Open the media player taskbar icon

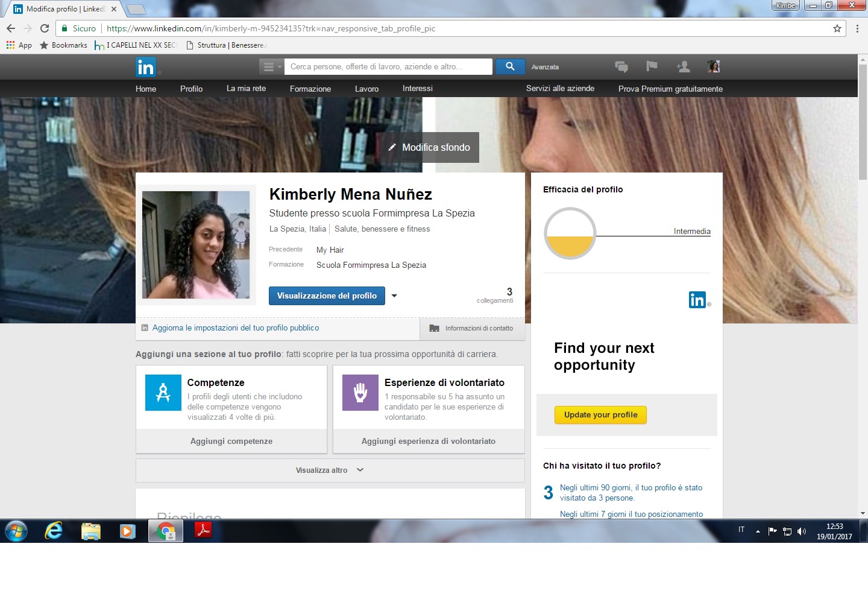click(x=128, y=531)
